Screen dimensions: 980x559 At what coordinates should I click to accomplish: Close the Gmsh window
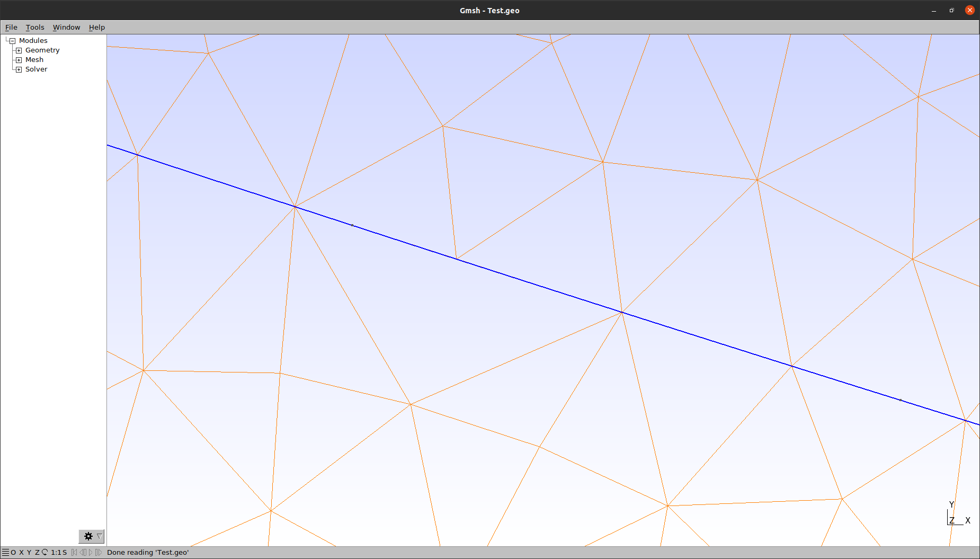coord(969,10)
